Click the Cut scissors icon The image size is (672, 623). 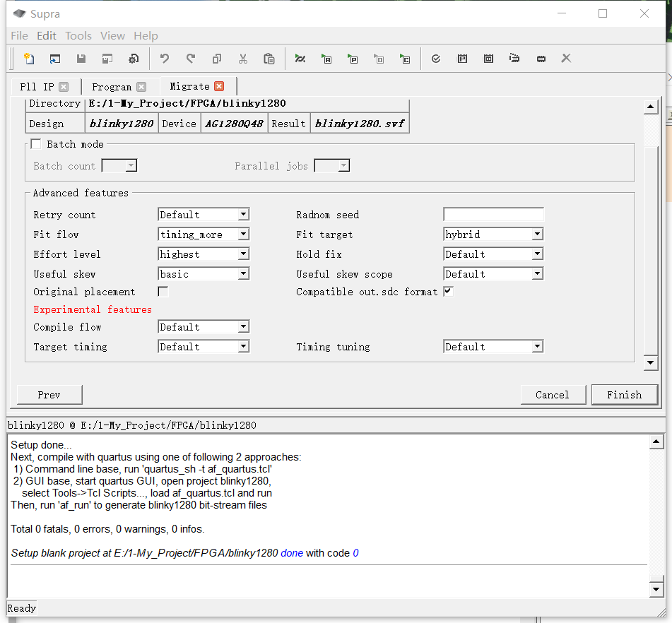(x=243, y=59)
